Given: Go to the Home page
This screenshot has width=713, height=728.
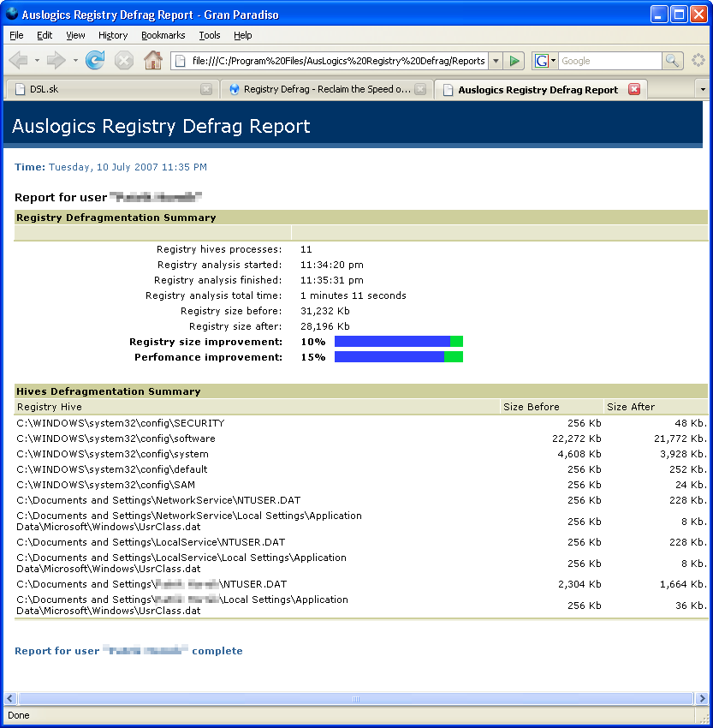Looking at the screenshot, I should click(x=152, y=60).
